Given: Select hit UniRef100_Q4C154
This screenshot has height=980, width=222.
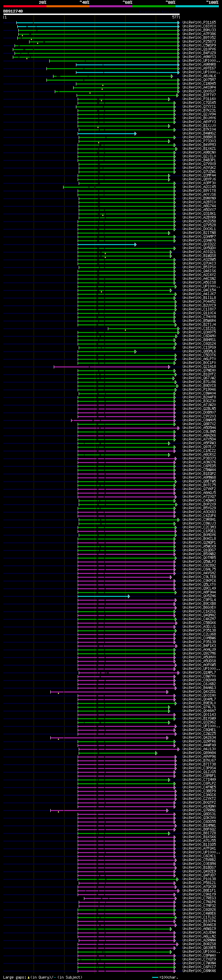Looking at the screenshot, I should click(199, 290).
